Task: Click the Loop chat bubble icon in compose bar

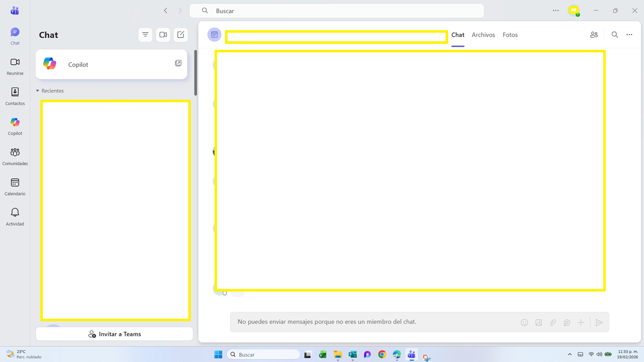Action: (x=566, y=323)
